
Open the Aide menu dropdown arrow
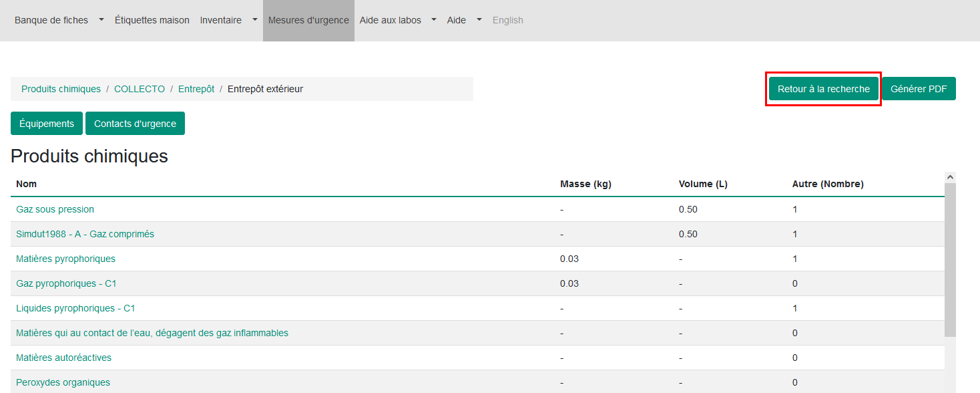pos(479,20)
